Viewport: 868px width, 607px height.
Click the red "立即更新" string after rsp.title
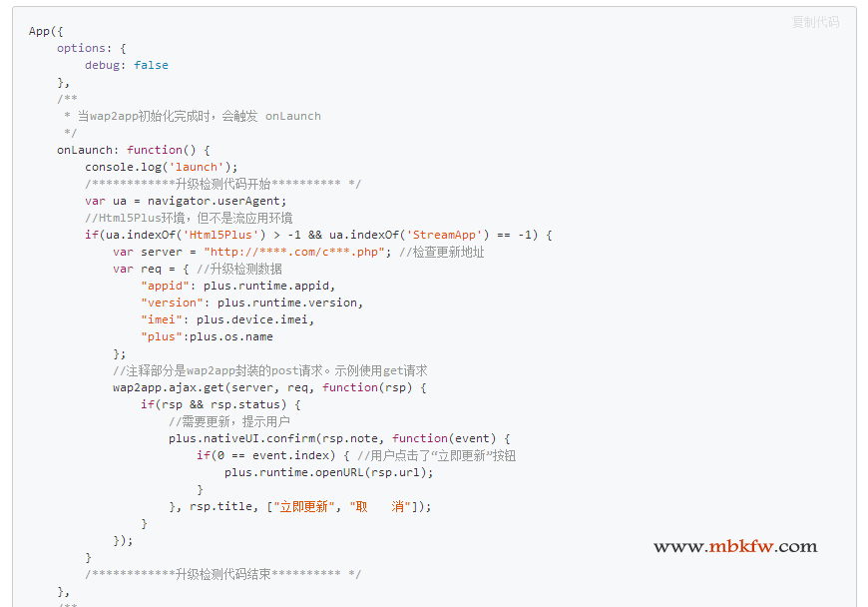(x=303, y=506)
